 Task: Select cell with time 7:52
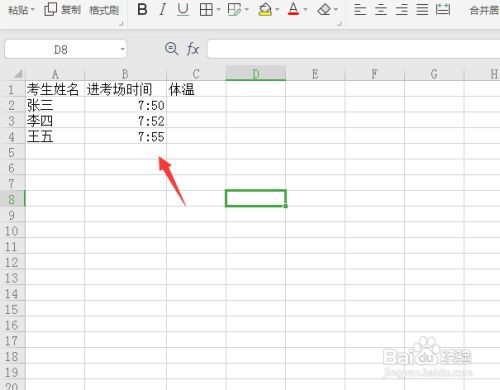click(125, 121)
